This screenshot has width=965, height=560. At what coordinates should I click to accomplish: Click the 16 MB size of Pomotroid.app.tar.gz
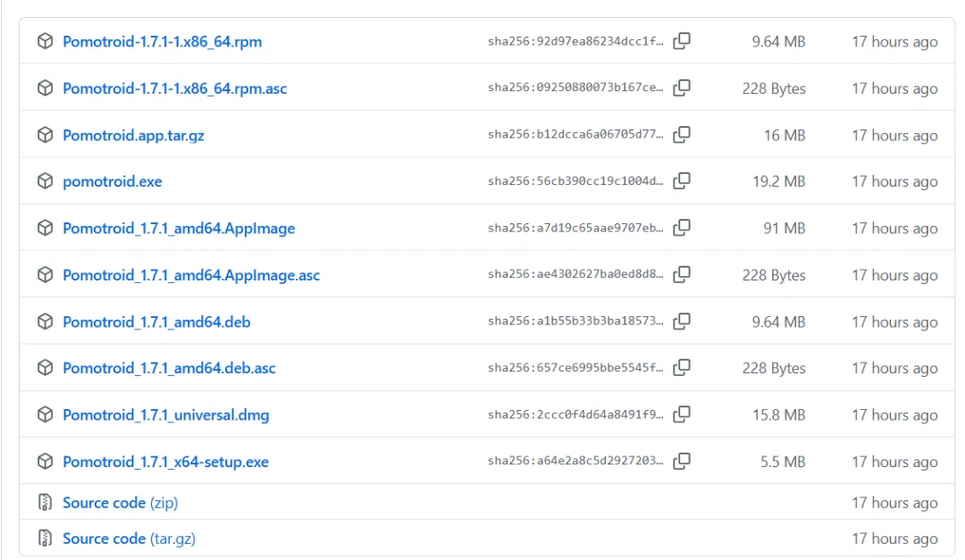pos(785,136)
